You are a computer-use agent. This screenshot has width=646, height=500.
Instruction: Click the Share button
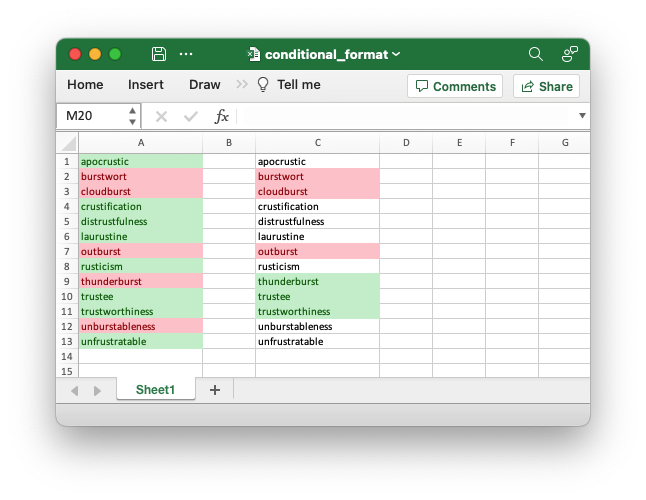[x=546, y=86]
